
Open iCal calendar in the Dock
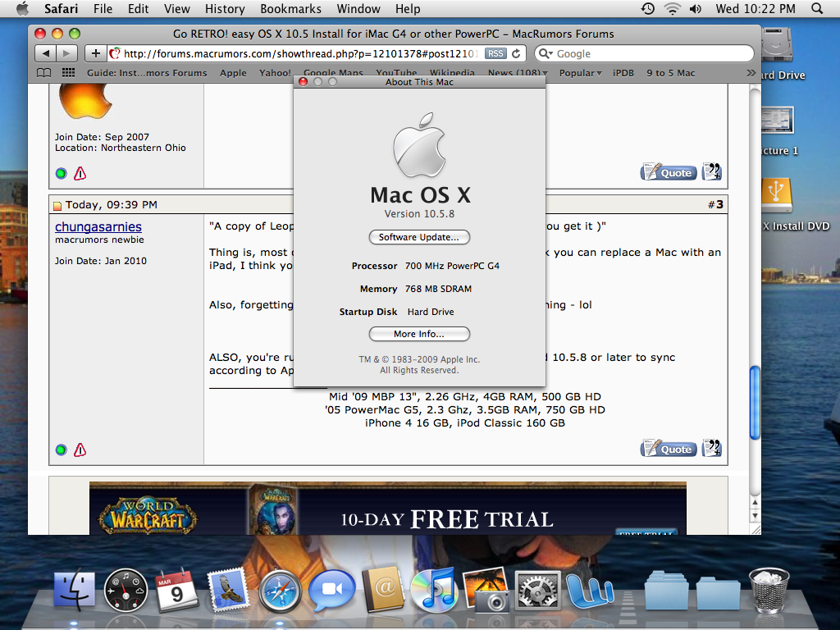point(176,591)
